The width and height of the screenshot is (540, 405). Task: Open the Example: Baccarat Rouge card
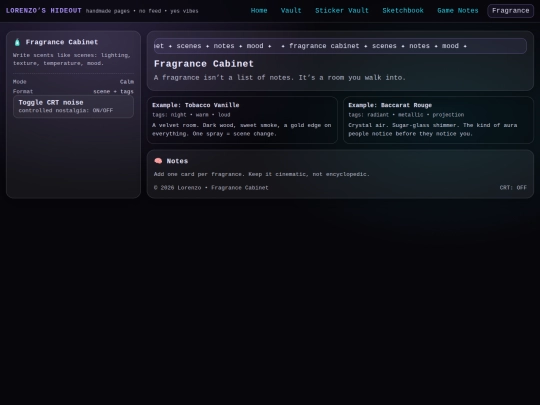(x=438, y=120)
